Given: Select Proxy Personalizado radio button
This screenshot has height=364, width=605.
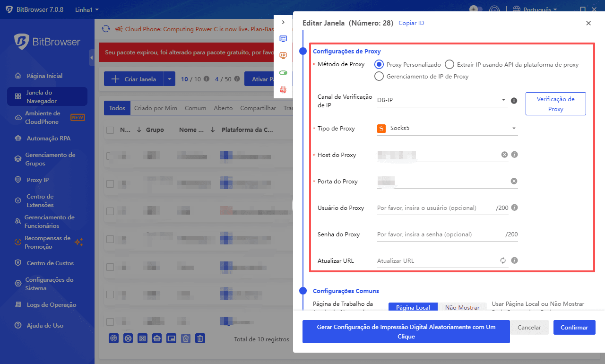Looking at the screenshot, I should [379, 64].
